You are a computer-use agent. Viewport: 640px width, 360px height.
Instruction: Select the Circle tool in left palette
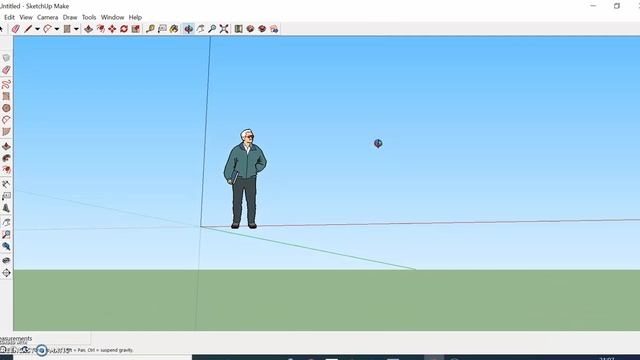[6, 108]
